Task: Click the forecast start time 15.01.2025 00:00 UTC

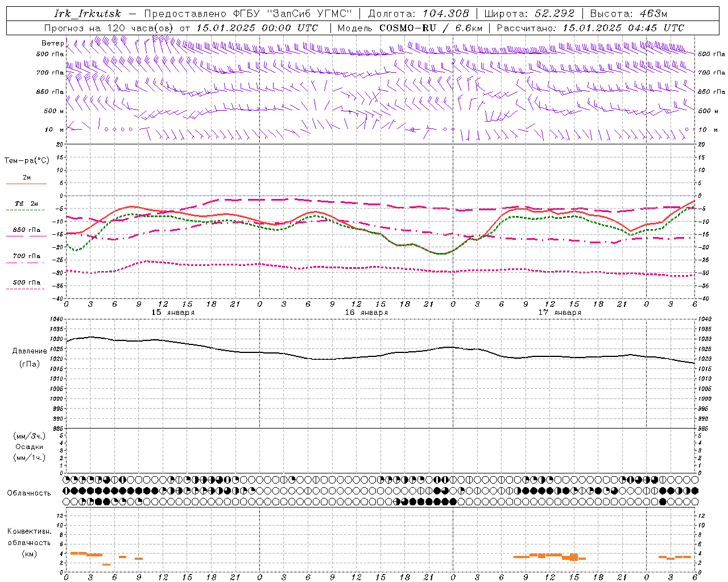Action: pyautogui.click(x=257, y=28)
